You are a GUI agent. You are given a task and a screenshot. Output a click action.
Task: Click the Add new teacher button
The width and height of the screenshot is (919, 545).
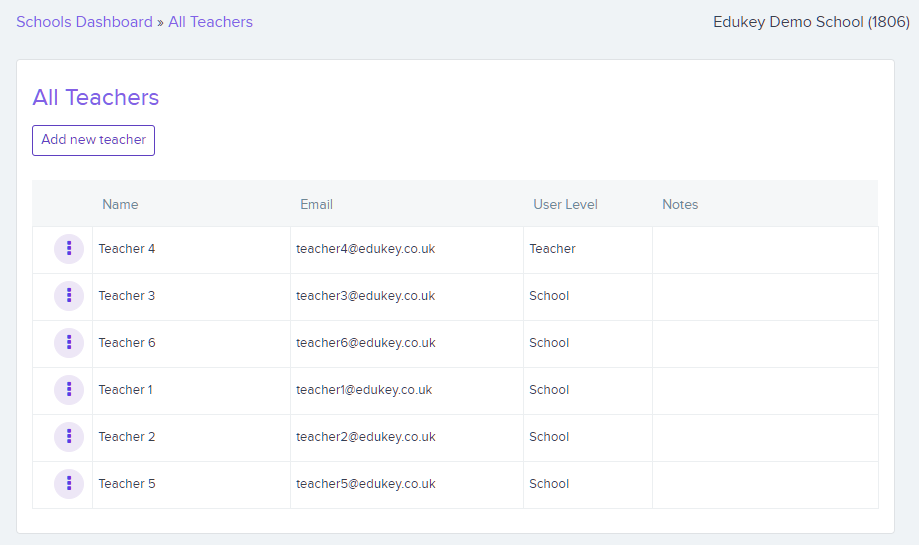[93, 140]
